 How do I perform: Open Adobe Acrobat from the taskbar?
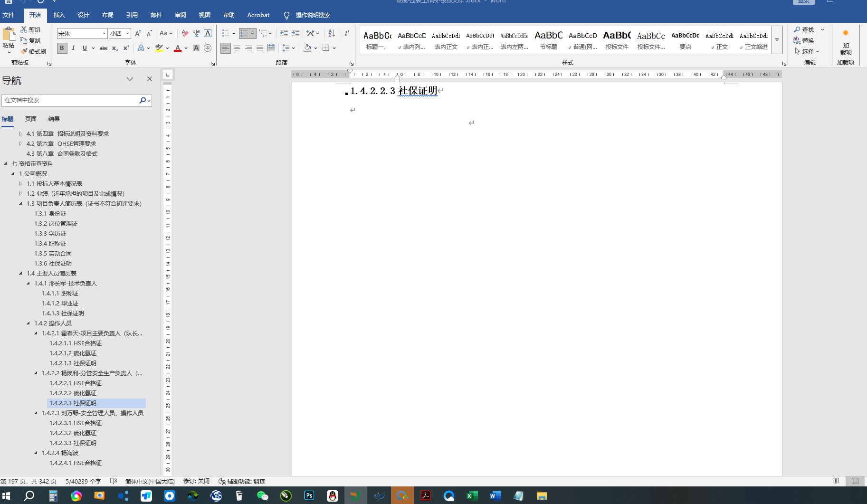point(425,495)
